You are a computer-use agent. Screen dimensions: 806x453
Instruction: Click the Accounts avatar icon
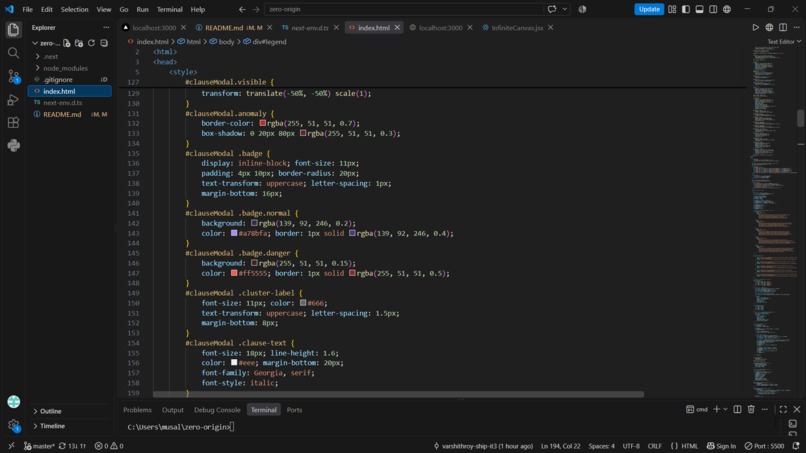pos(13,402)
